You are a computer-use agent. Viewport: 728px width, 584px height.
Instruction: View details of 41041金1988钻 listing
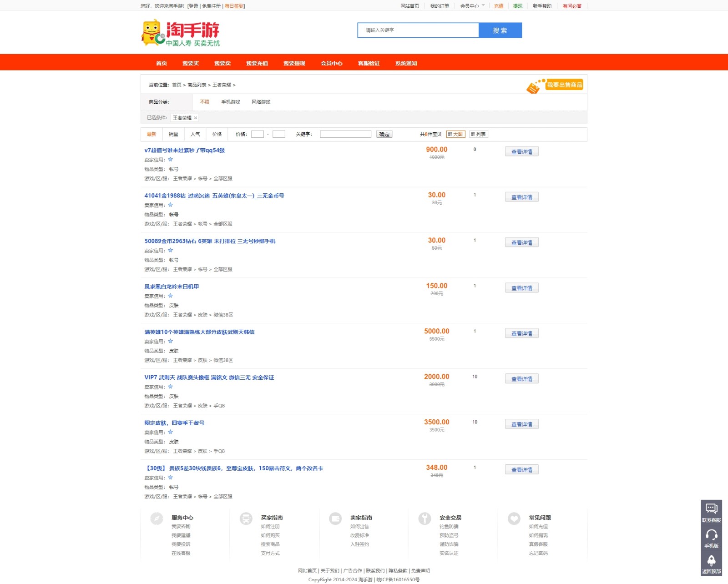(x=522, y=197)
